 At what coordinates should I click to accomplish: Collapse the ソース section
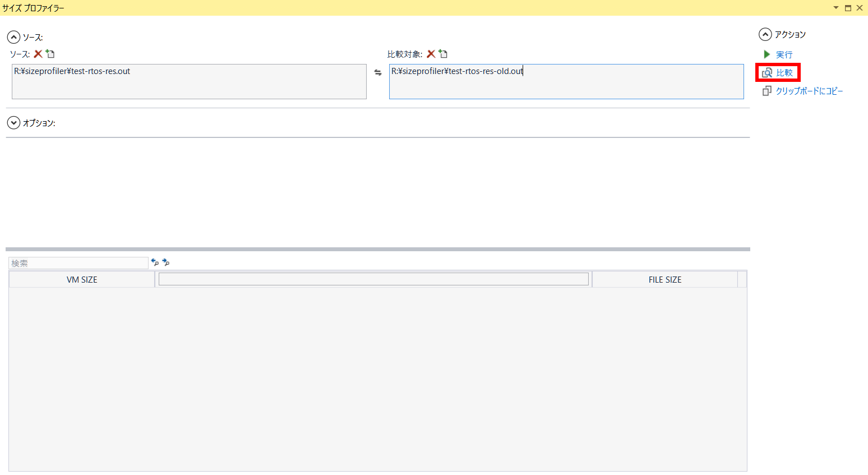pos(13,38)
